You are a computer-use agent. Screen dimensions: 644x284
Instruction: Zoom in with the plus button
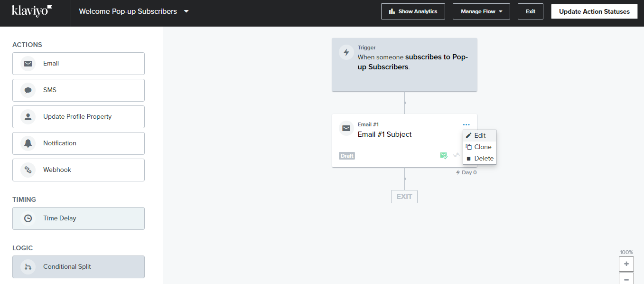(x=626, y=264)
